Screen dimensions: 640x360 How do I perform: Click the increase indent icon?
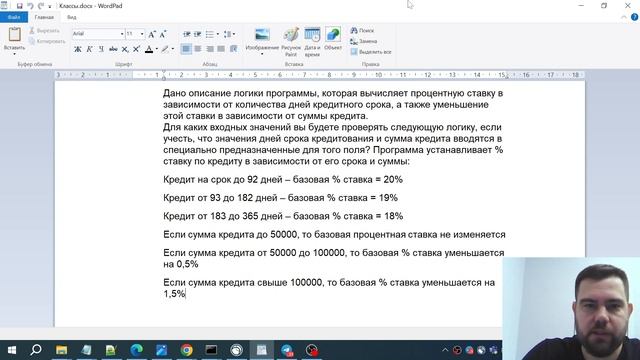tap(198, 34)
